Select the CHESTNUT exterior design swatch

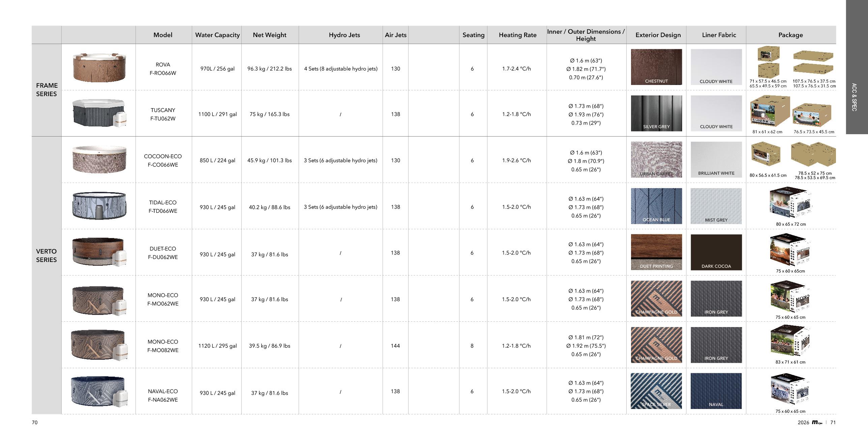tap(656, 67)
